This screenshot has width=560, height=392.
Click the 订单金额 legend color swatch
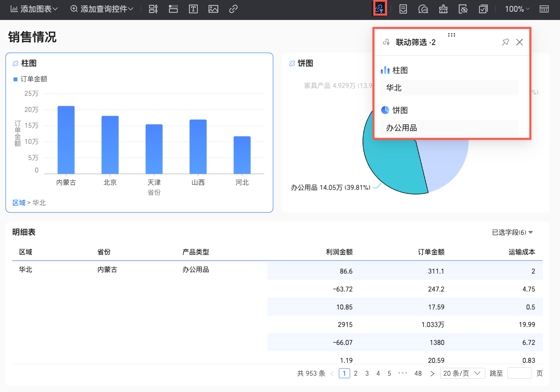pos(15,79)
